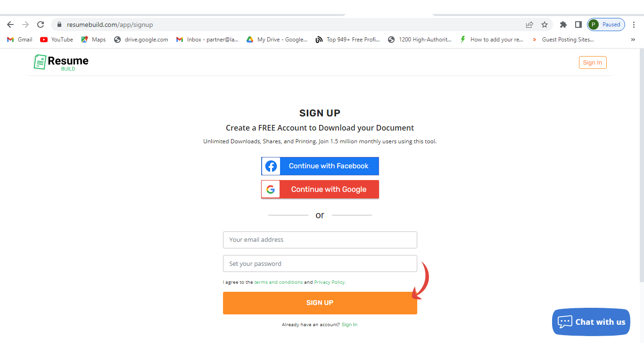Open the YouTube bookmark
Image resolution: width=644 pixels, height=362 pixels.
click(57, 40)
